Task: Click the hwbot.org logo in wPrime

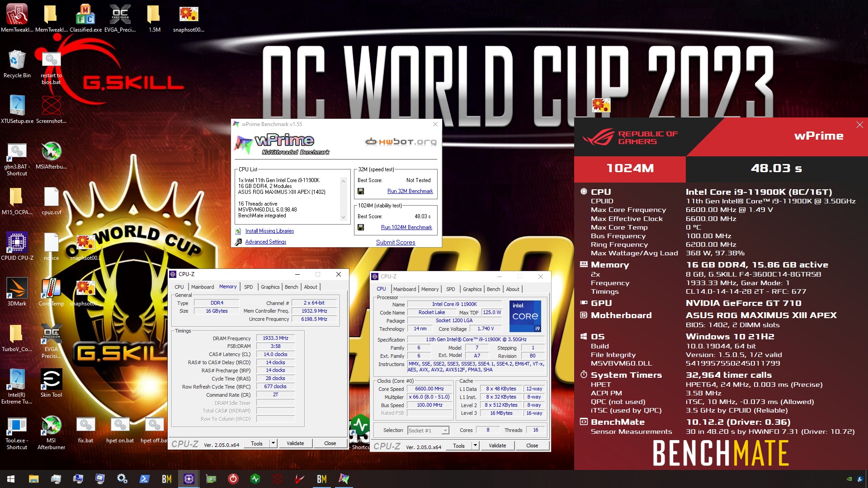Action: click(x=401, y=142)
